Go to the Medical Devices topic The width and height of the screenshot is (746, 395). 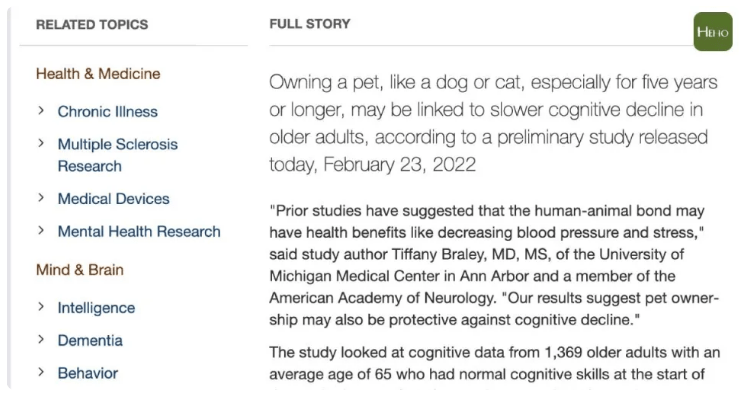[114, 198]
